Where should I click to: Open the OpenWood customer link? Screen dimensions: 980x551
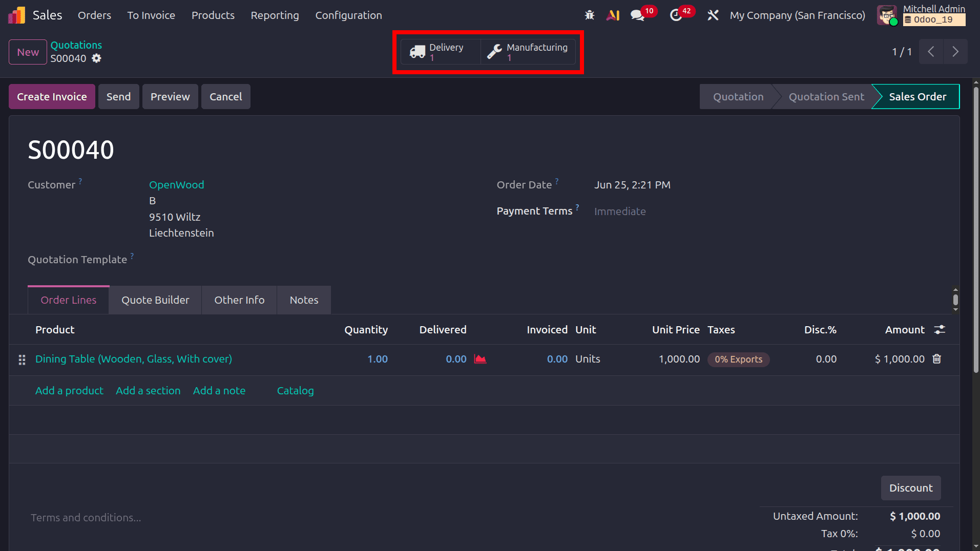(176, 185)
